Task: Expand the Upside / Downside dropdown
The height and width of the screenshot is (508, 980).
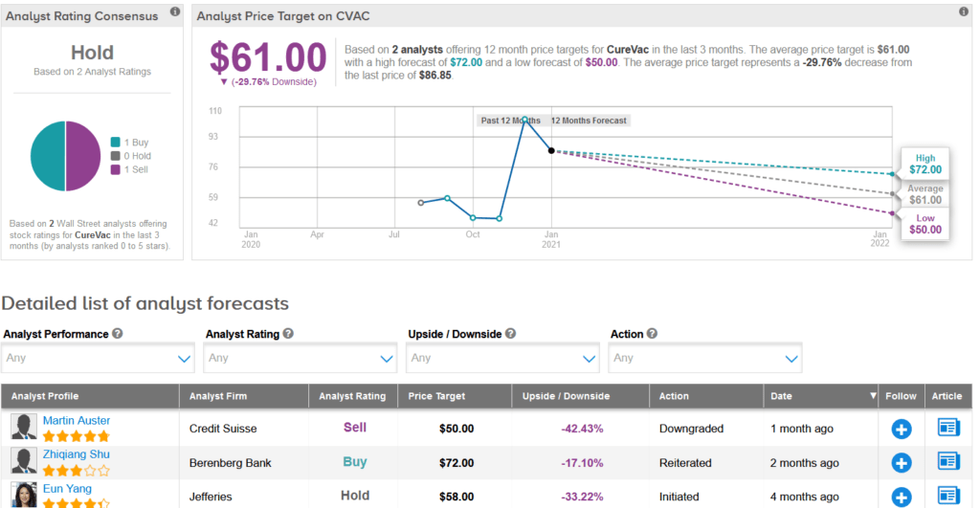Action: tap(503, 358)
